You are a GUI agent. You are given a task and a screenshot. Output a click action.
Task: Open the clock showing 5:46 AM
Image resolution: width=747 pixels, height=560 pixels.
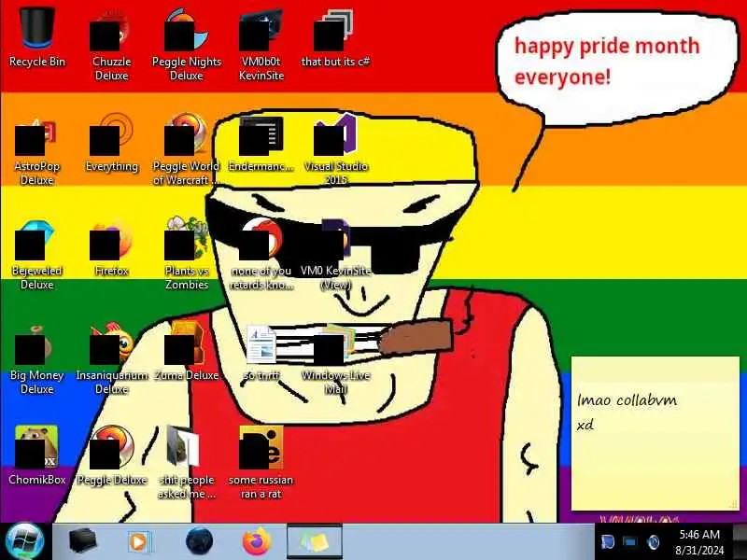(x=699, y=542)
